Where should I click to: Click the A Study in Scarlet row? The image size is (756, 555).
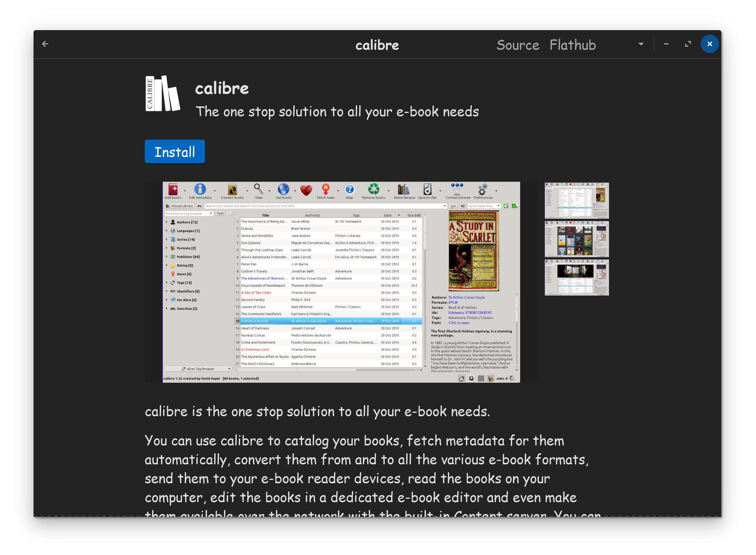[x=254, y=321]
